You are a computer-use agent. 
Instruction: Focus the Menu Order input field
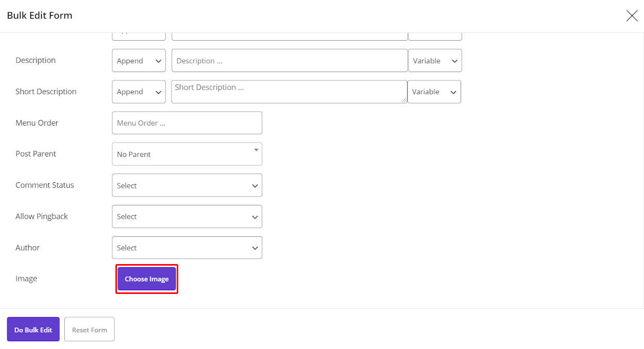(187, 123)
